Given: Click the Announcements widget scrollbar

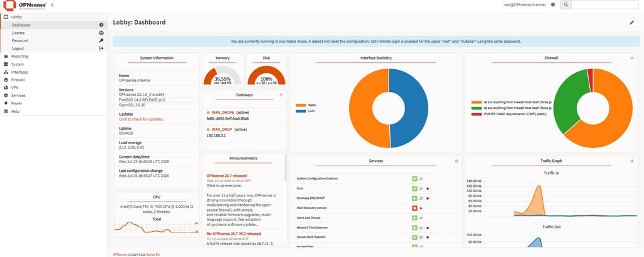Looking at the screenshot, I should [286, 168].
